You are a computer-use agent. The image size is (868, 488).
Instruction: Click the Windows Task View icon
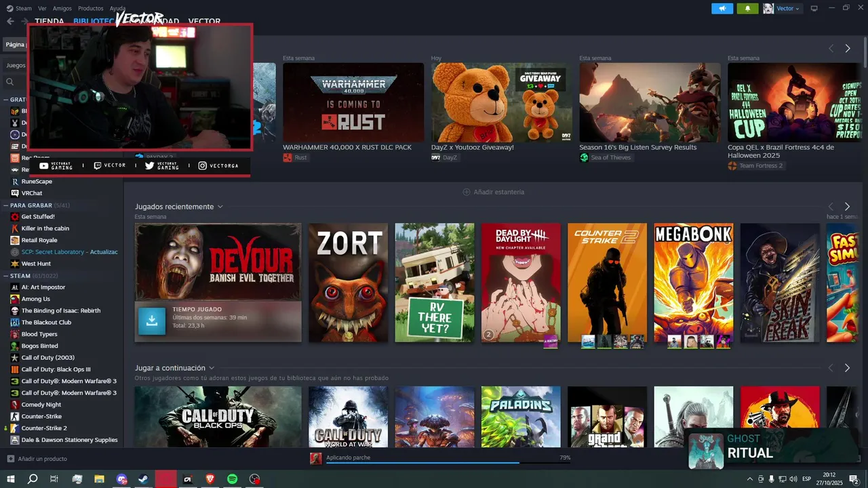pyautogui.click(x=54, y=479)
